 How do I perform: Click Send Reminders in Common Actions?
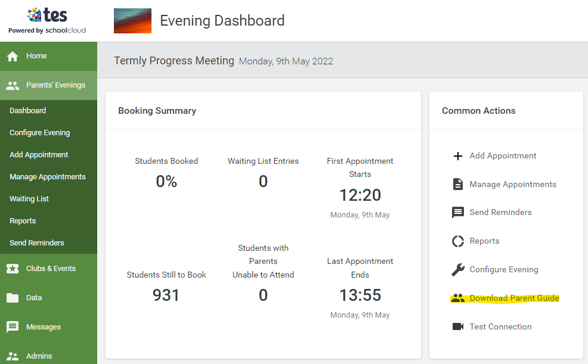pos(500,212)
